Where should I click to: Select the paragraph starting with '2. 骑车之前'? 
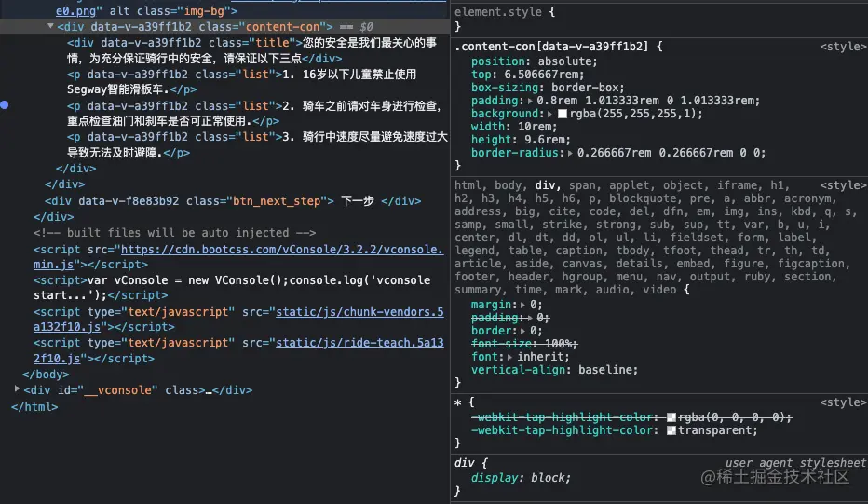(254, 113)
